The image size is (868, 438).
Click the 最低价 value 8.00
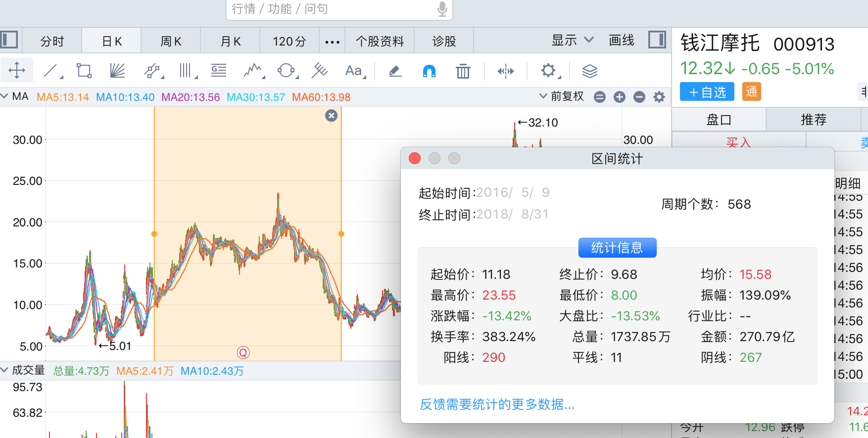point(624,295)
